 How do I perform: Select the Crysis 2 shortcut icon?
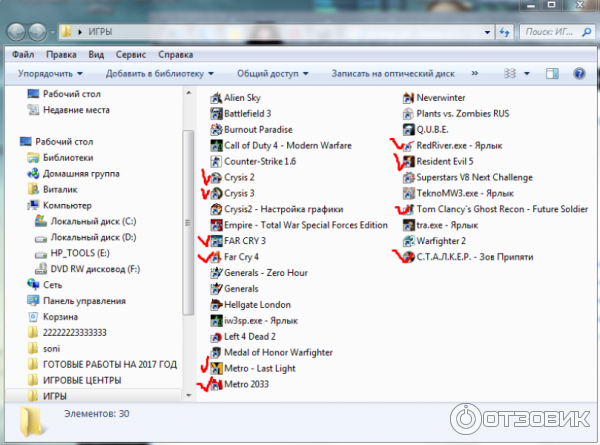(216, 178)
